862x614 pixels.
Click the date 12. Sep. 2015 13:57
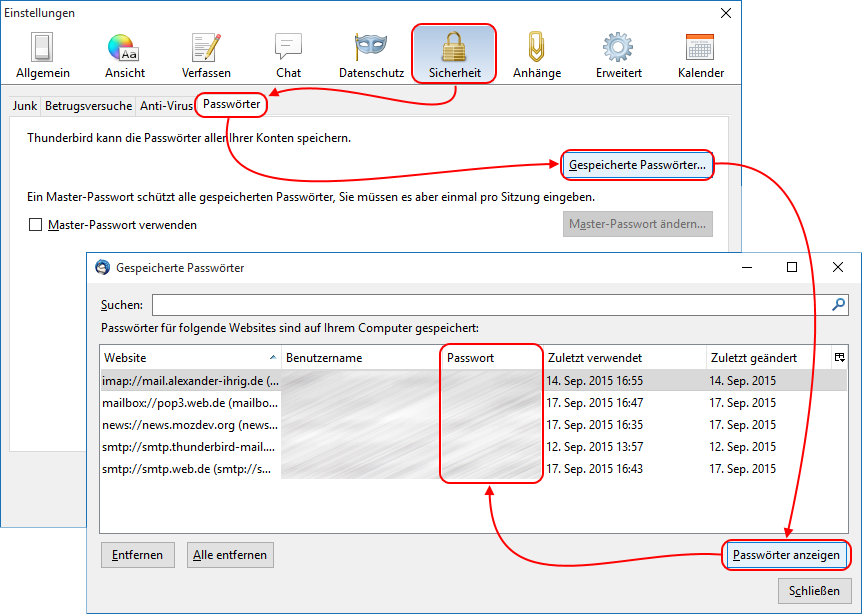click(x=595, y=446)
